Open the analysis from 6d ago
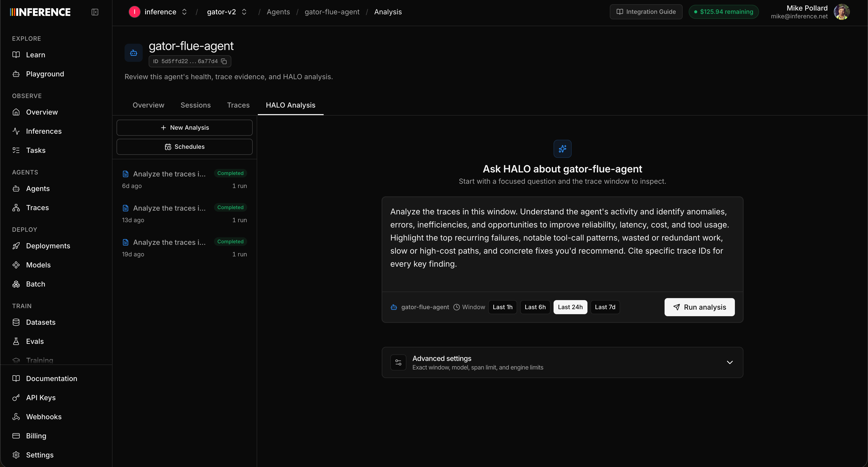This screenshot has height=467, width=868. tap(184, 179)
